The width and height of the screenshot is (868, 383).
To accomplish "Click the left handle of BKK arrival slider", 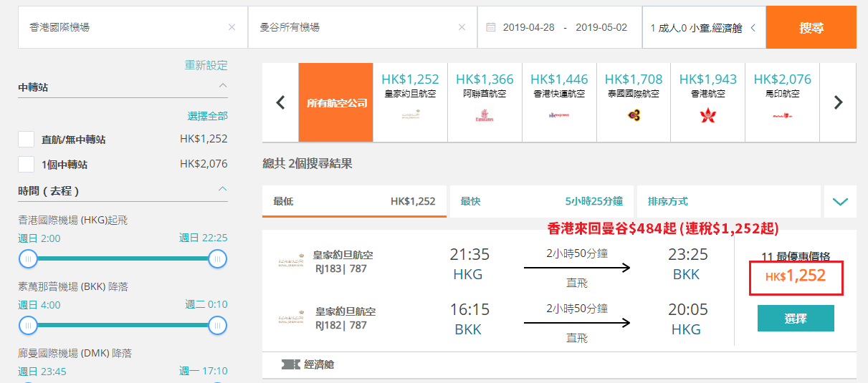I will tap(27, 326).
